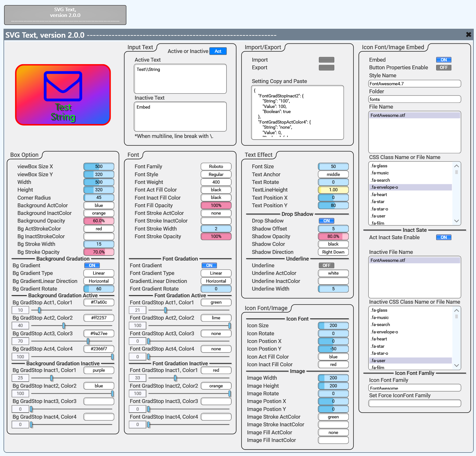Open the Font GradientLinear Direction dropdown
476x456 pixels.
(216, 281)
